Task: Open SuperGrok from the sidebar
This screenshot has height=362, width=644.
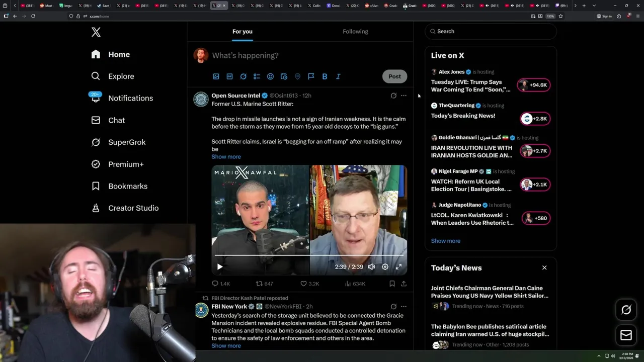Action: [119, 142]
